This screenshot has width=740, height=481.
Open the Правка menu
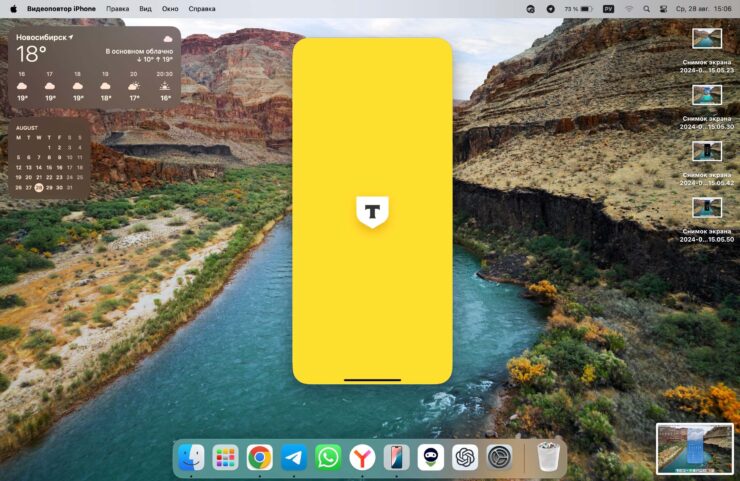118,8
